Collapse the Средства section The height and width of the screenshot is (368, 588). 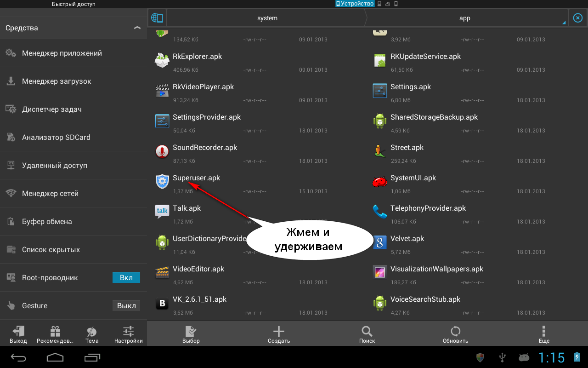tap(137, 28)
